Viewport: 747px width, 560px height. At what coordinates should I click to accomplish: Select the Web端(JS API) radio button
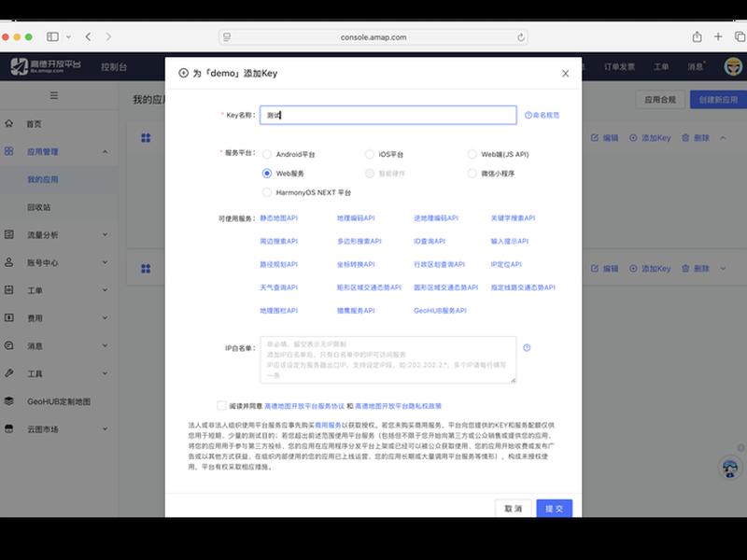click(x=472, y=154)
